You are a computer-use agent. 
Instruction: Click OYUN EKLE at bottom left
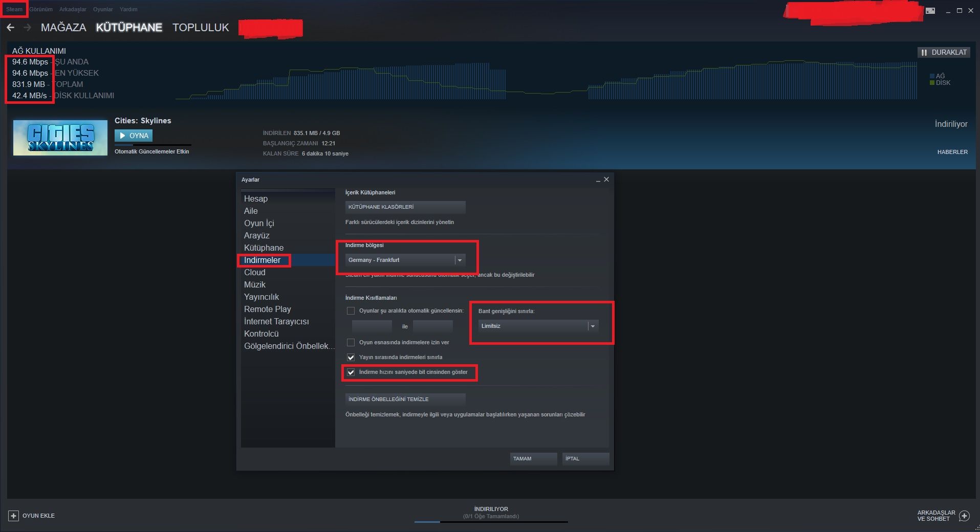[38, 516]
